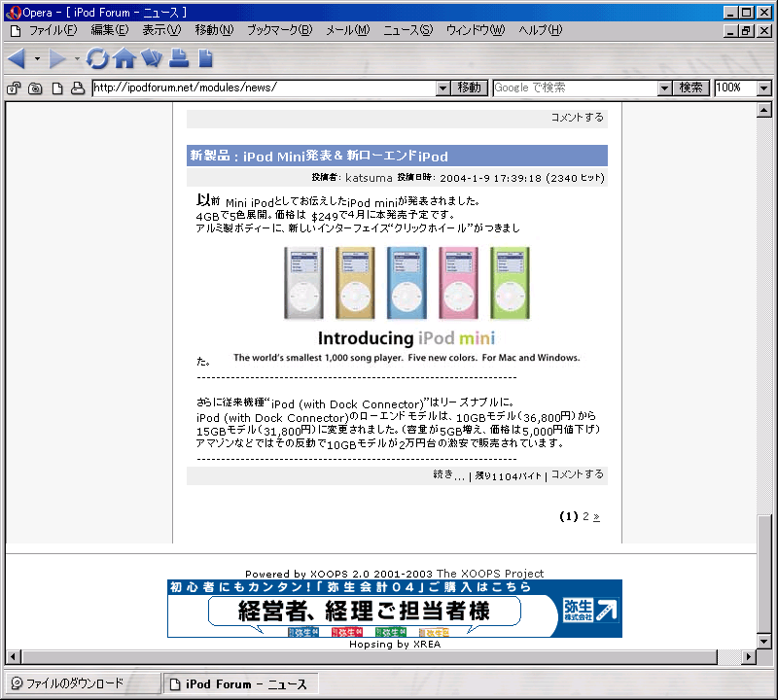Click the 検索 search button

(690, 88)
